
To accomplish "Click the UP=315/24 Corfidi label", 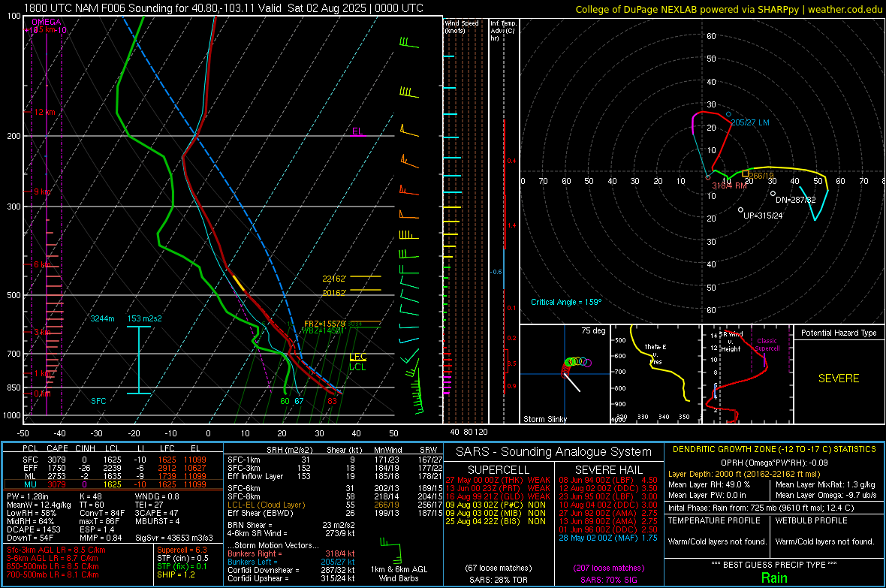I will coord(763,216).
